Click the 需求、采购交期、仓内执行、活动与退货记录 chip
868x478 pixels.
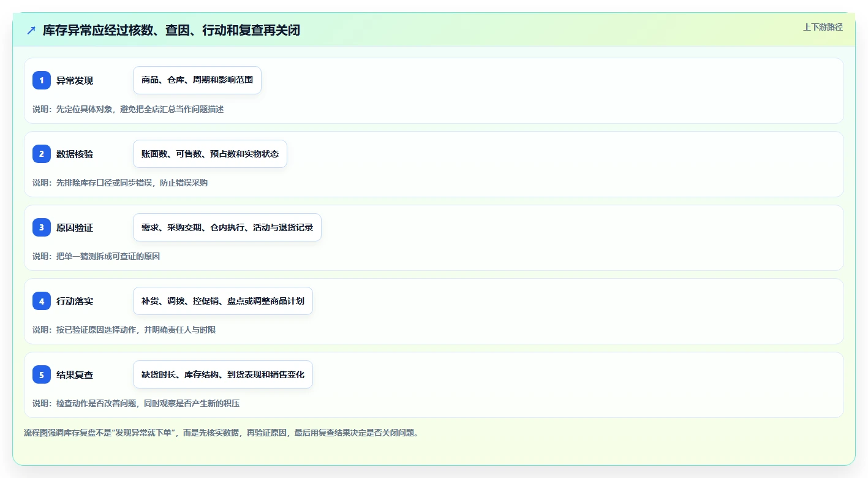click(x=227, y=227)
